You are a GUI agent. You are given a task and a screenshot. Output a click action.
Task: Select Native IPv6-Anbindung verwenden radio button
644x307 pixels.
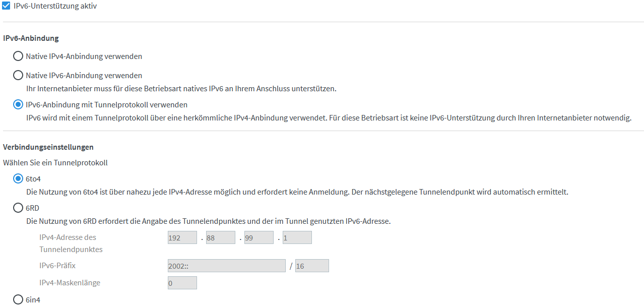(18, 75)
